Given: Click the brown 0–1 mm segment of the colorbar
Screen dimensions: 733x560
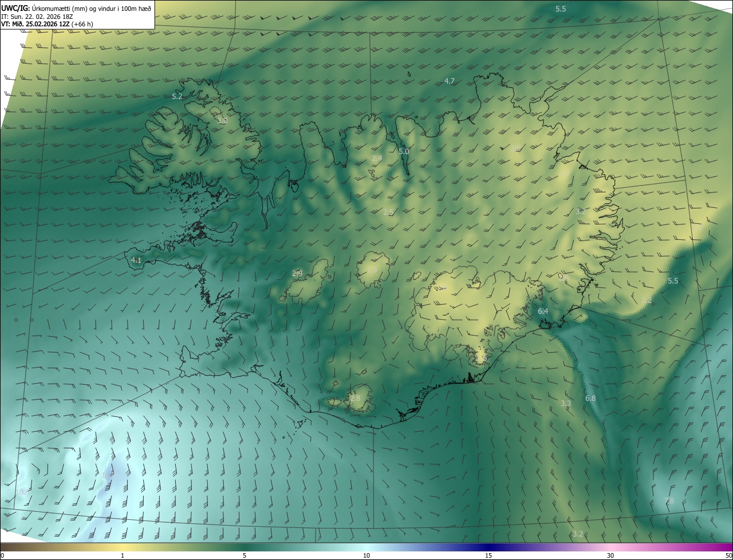Looking at the screenshot, I should [x=61, y=547].
